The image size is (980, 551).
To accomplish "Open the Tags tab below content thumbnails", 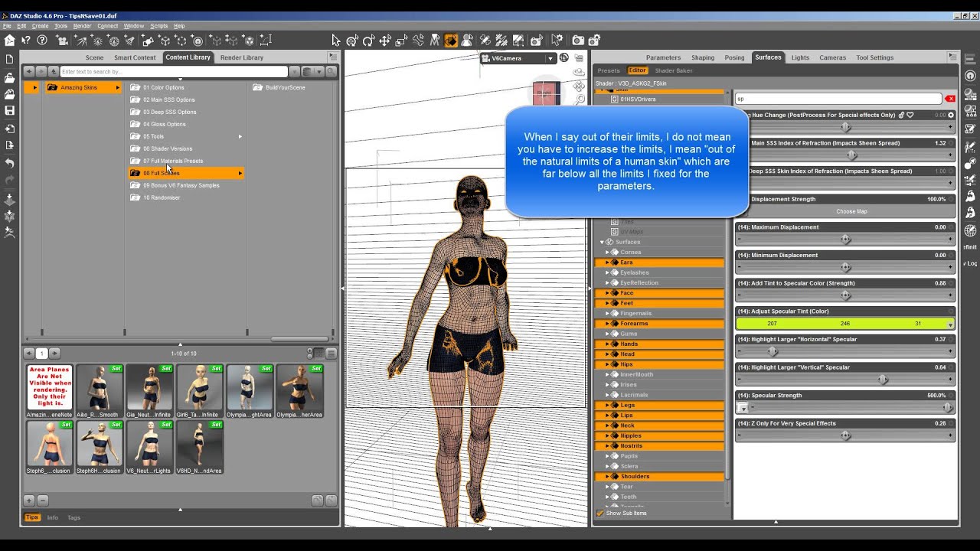I will [73, 517].
